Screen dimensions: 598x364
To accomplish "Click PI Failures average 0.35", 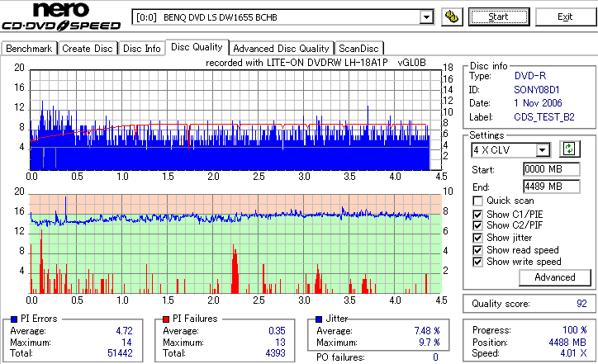I will point(277,331).
